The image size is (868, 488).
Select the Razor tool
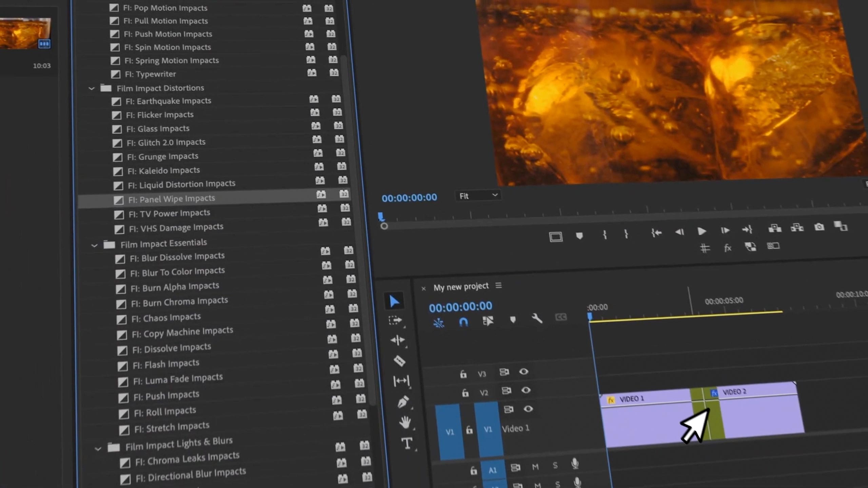(399, 361)
